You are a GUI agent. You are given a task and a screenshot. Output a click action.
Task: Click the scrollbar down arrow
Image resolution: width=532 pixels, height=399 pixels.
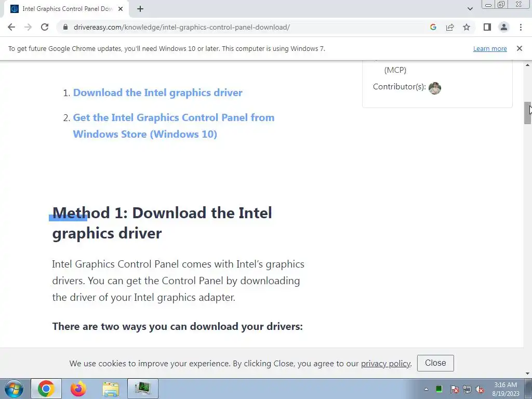(x=528, y=374)
